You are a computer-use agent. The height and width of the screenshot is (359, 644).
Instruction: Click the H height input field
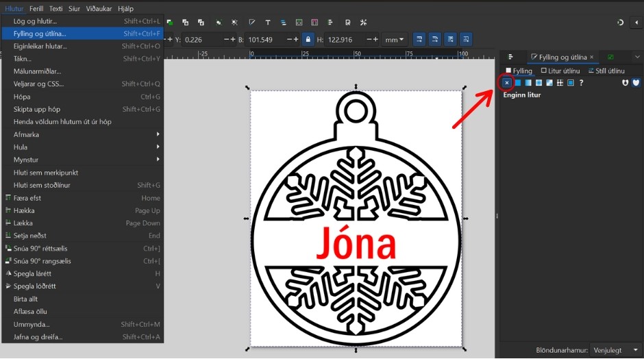coord(348,40)
